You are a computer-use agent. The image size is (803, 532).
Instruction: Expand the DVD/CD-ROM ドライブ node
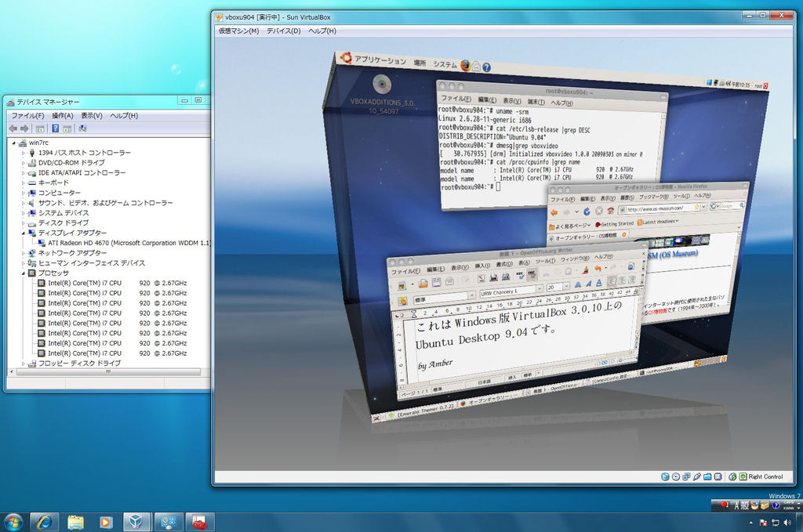point(23,163)
